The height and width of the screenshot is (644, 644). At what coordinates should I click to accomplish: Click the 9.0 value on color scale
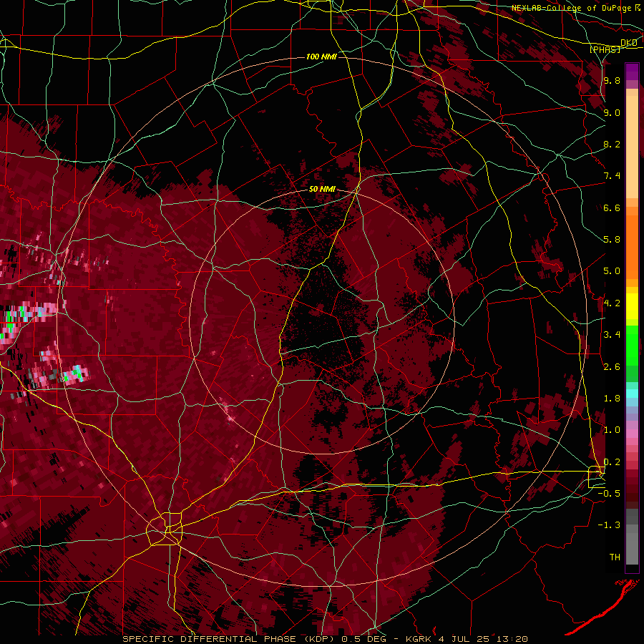click(612, 112)
